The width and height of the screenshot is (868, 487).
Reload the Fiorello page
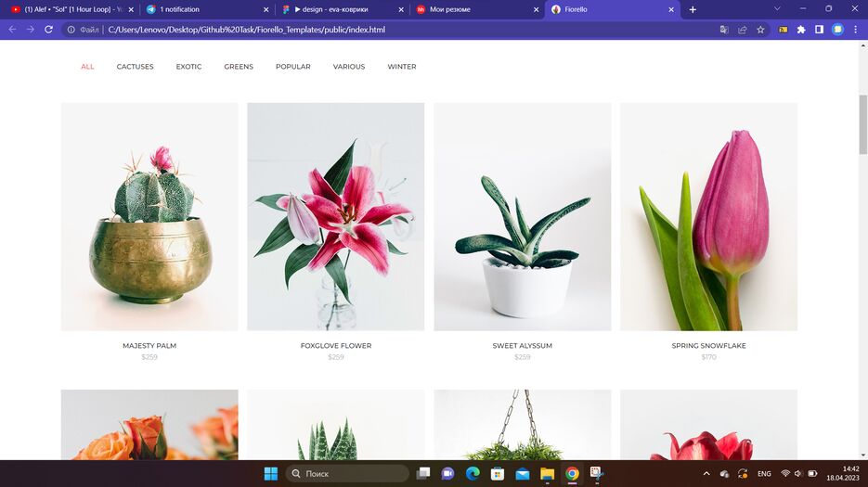pyautogui.click(x=48, y=30)
